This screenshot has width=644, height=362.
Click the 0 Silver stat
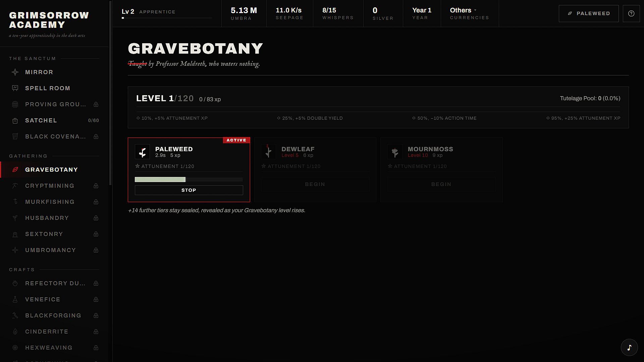(x=383, y=13)
